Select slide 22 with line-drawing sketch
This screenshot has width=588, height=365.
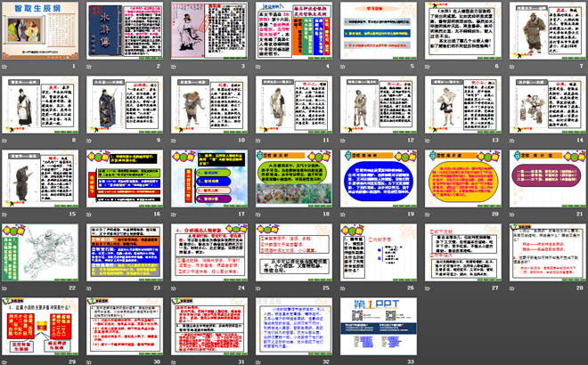coord(40,253)
